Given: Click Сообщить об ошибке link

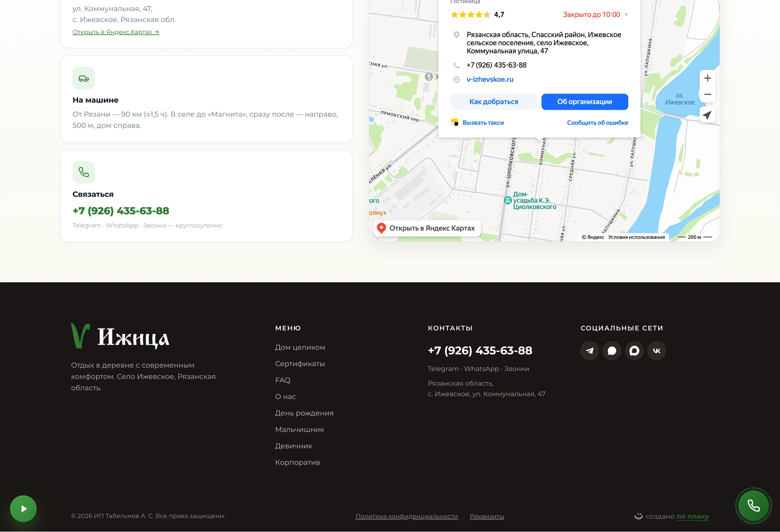Looking at the screenshot, I should [597, 123].
